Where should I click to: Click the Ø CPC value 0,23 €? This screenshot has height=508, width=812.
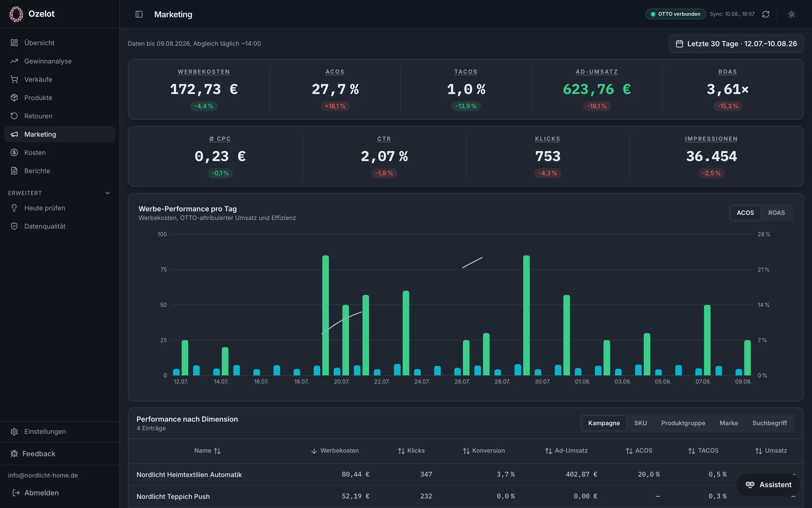coord(220,156)
